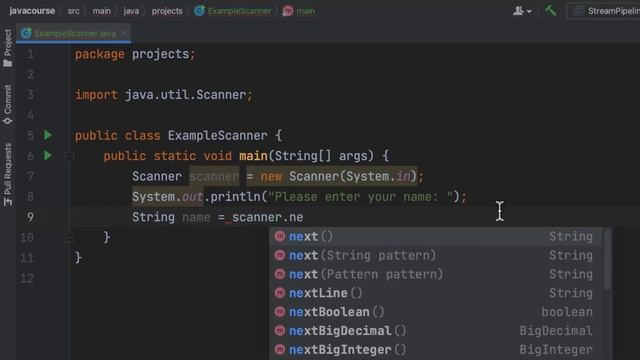The image size is (640, 360).
Task: Select next(String pattern) suggestion
Action: [x=436, y=255]
